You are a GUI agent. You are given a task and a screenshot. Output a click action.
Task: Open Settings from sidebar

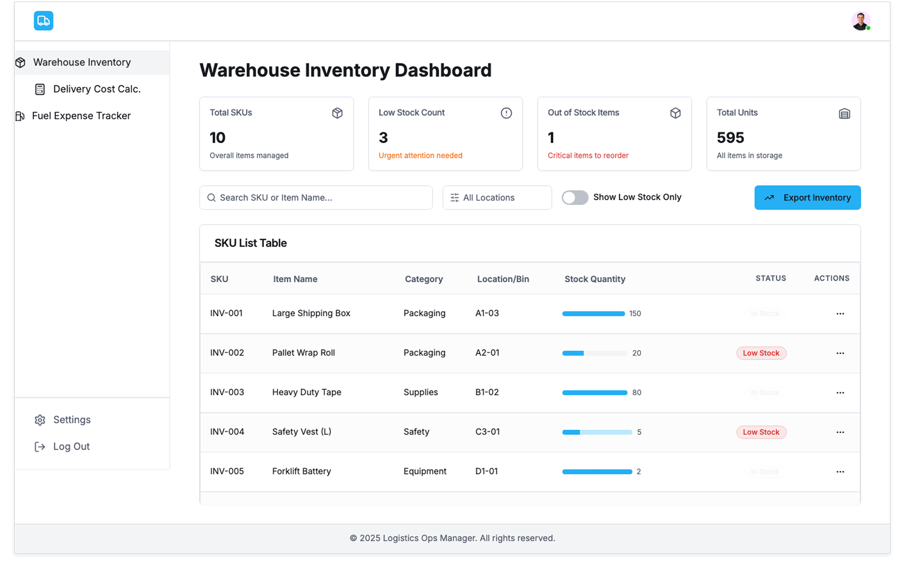click(x=72, y=420)
